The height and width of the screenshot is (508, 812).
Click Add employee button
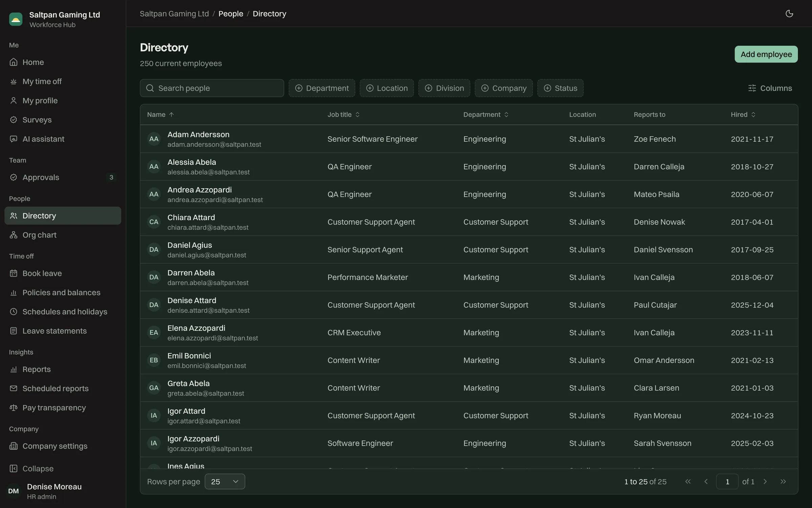point(766,54)
